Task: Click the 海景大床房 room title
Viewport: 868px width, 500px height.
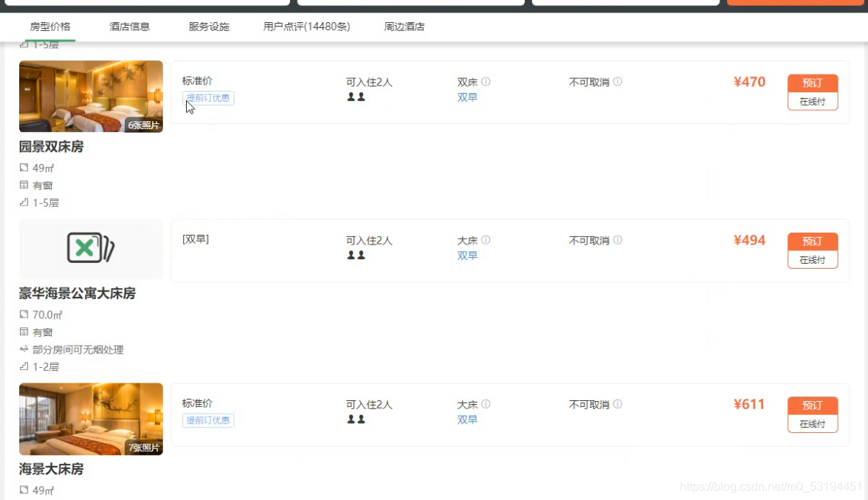Action: click(52, 469)
